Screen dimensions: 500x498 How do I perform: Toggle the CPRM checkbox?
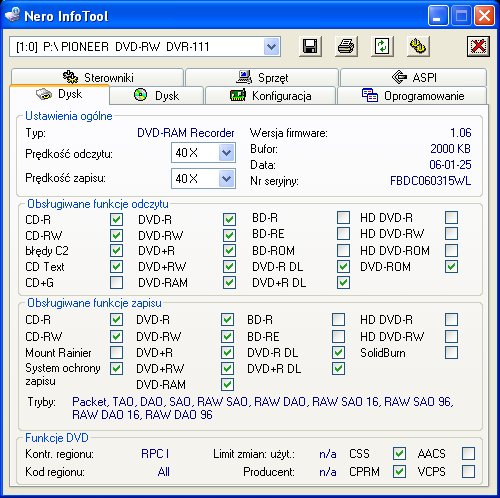tap(399, 472)
